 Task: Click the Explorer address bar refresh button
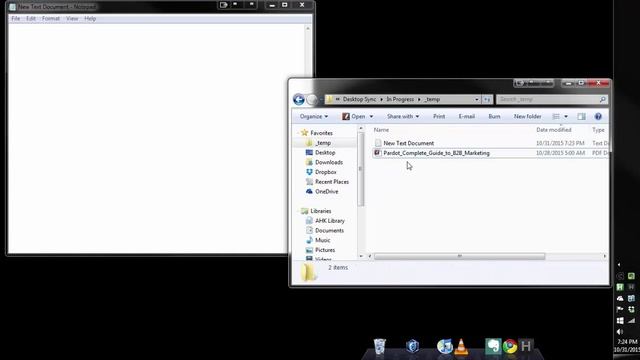coord(487,99)
